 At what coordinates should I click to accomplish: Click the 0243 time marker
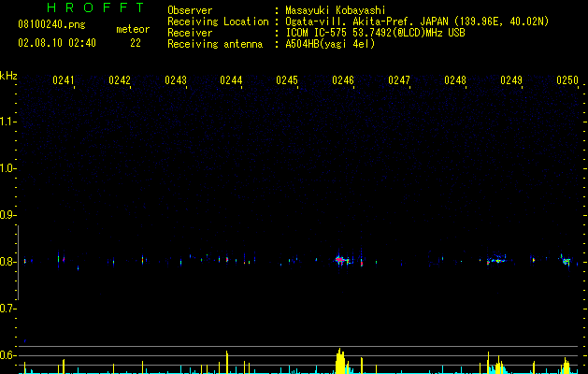(x=176, y=80)
